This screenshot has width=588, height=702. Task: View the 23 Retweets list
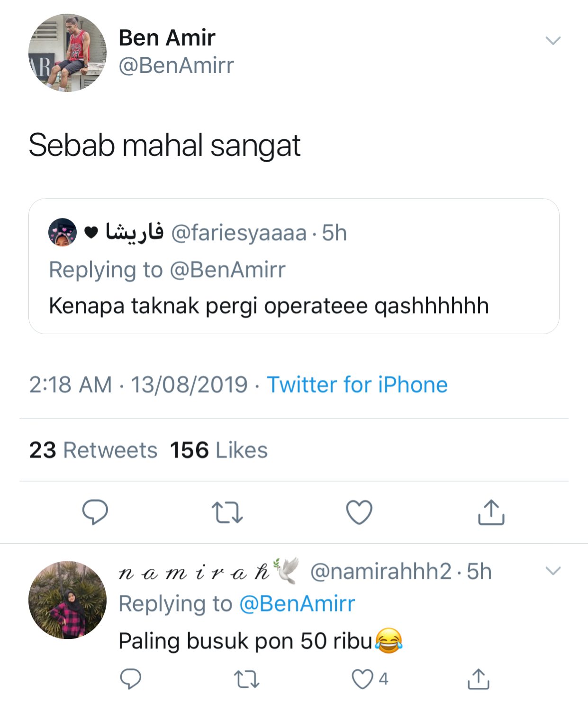[93, 450]
